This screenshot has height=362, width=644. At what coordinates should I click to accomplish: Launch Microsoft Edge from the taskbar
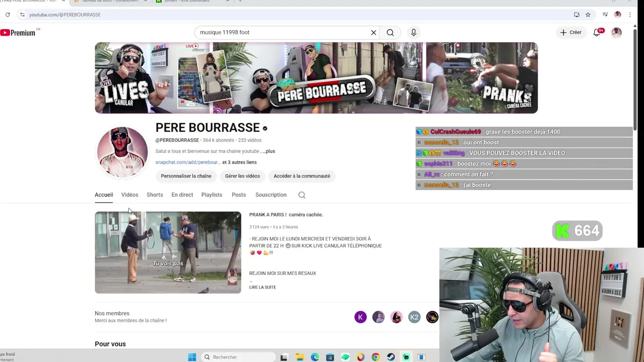coord(314,357)
